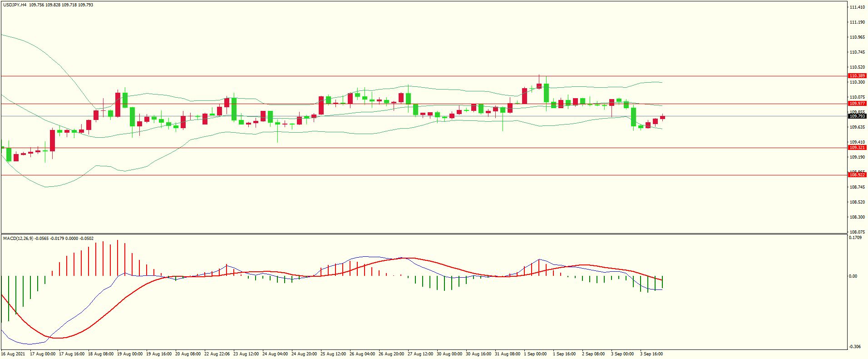Click the 1 Sep 00:00 time axis label

[535, 354]
